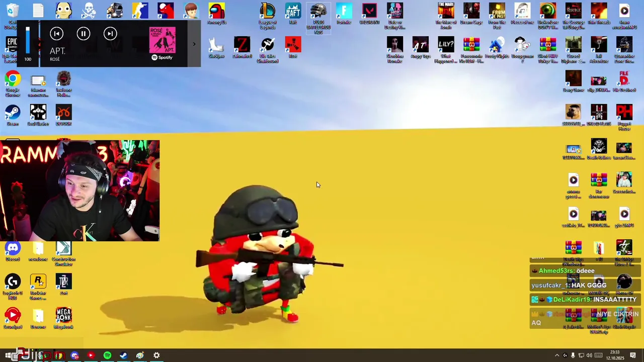Open the Among Us desktop shortcut
This screenshot has width=644, height=362.
click(217, 14)
